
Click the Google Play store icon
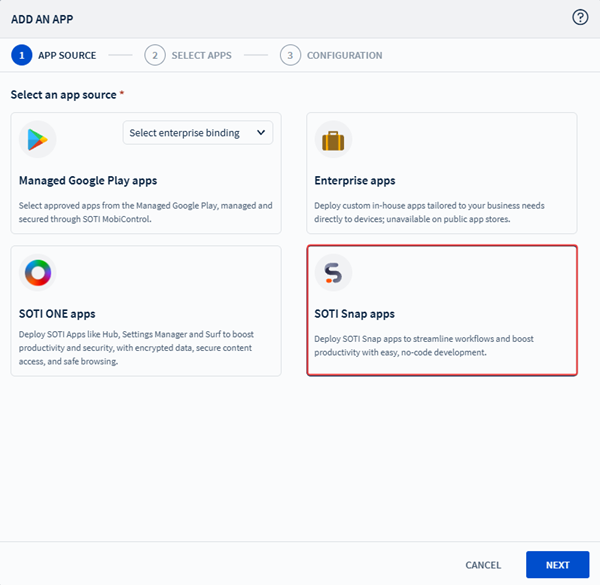[38, 139]
